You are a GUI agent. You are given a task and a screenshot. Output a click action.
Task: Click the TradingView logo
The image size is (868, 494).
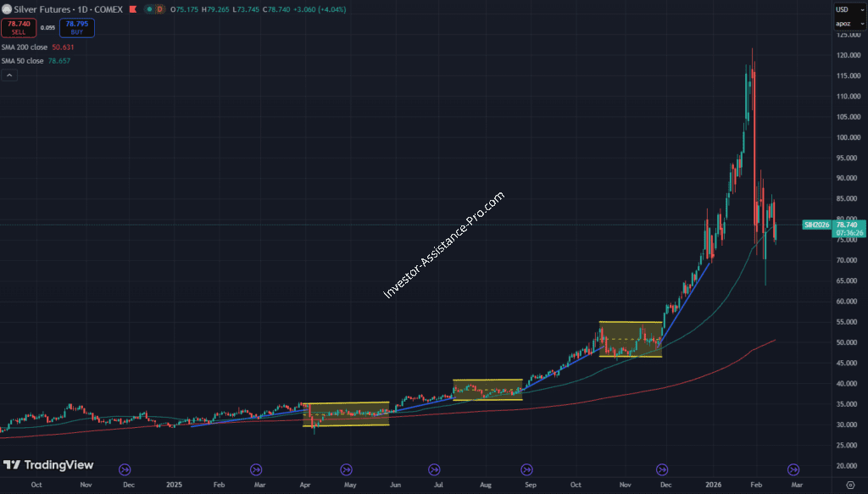[x=38, y=465]
